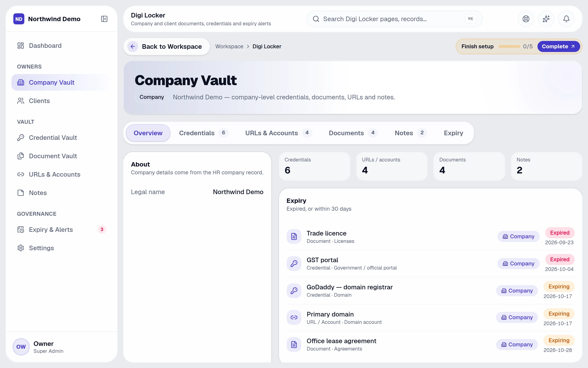The height and width of the screenshot is (368, 588).
Task: Click the Primary domain link icon
Action: point(294,317)
